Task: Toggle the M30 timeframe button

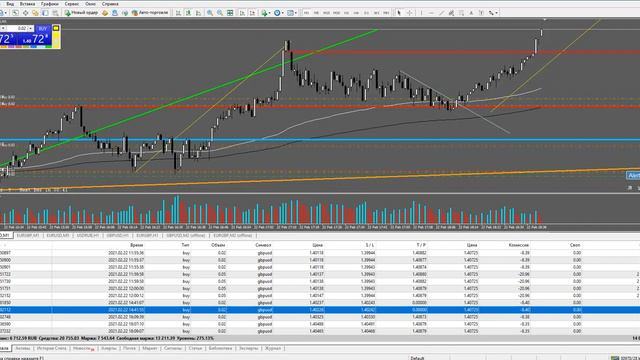Action: [336, 13]
